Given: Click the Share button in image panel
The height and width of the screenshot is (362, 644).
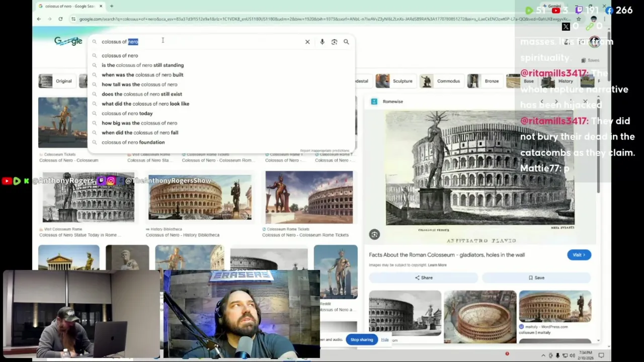Looking at the screenshot, I should (x=424, y=278).
